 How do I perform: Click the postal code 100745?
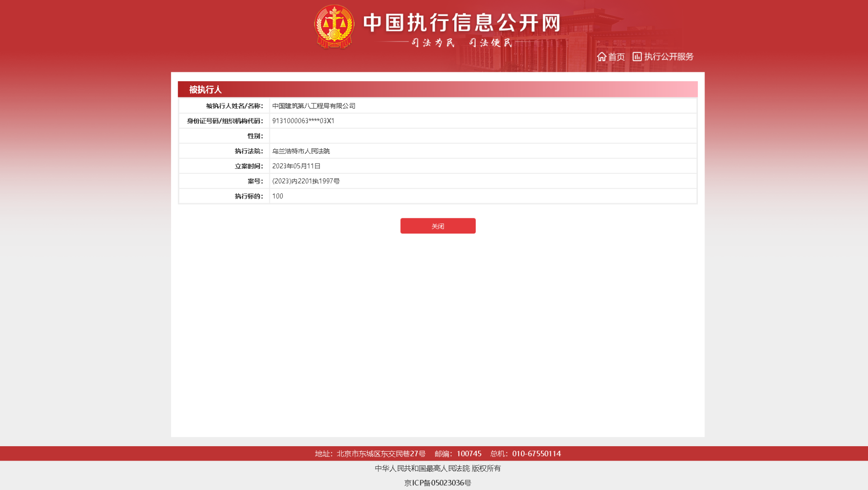pos(469,454)
